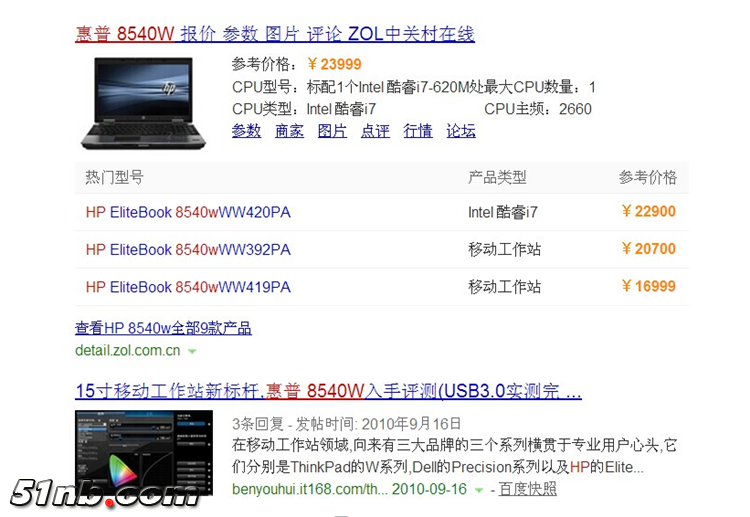
Task: Select HP EliteBook 8540wWW419PA model
Action: (188, 286)
